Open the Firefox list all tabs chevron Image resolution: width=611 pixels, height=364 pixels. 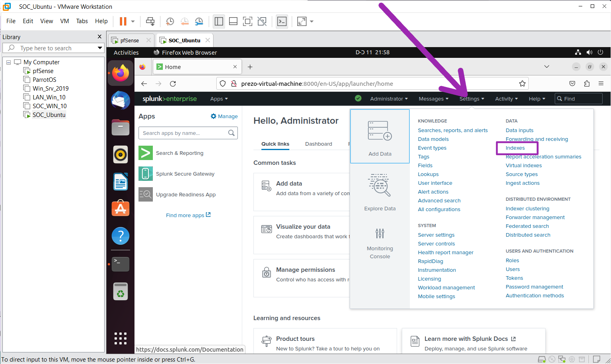(x=547, y=67)
